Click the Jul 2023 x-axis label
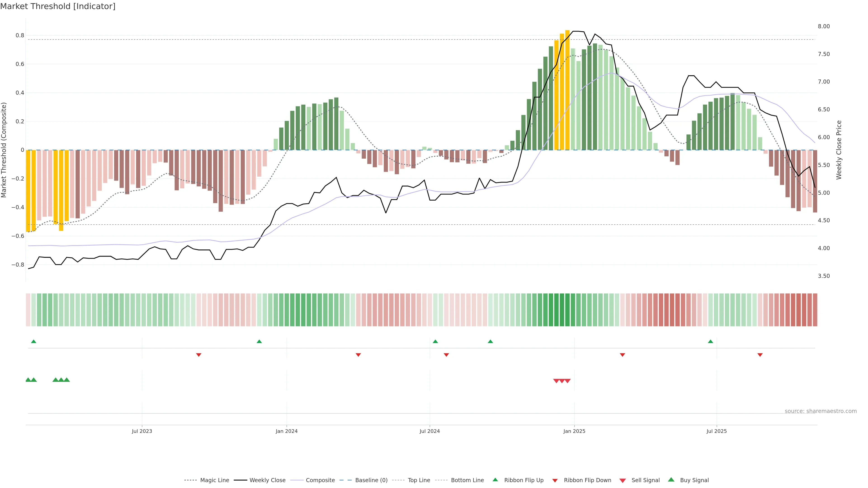The height and width of the screenshot is (488, 868). (142, 431)
